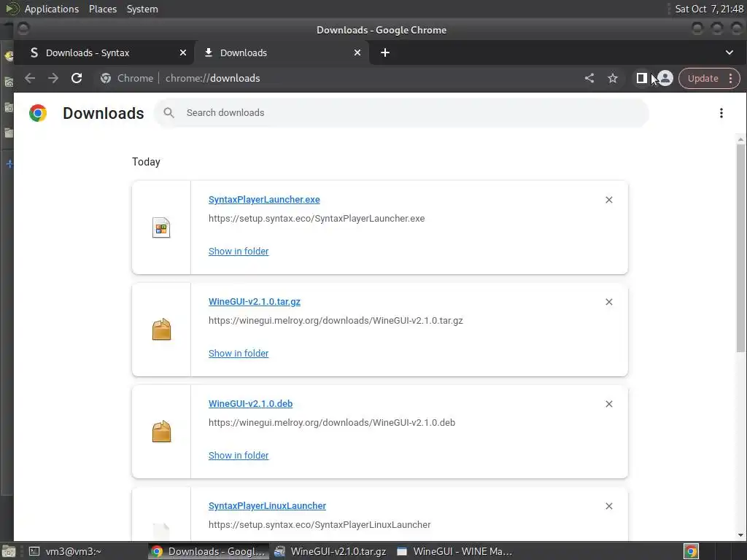747x560 pixels.
Task: Click the winegui.melroy.org .deb source URL
Action: click(332, 422)
